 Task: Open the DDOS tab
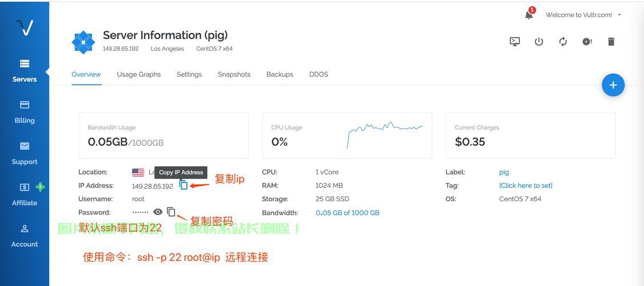[318, 74]
